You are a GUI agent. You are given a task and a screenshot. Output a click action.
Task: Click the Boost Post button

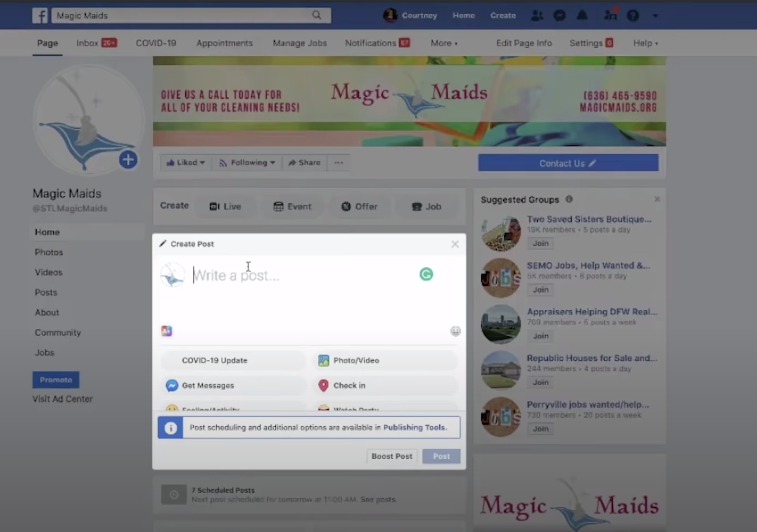click(x=392, y=456)
